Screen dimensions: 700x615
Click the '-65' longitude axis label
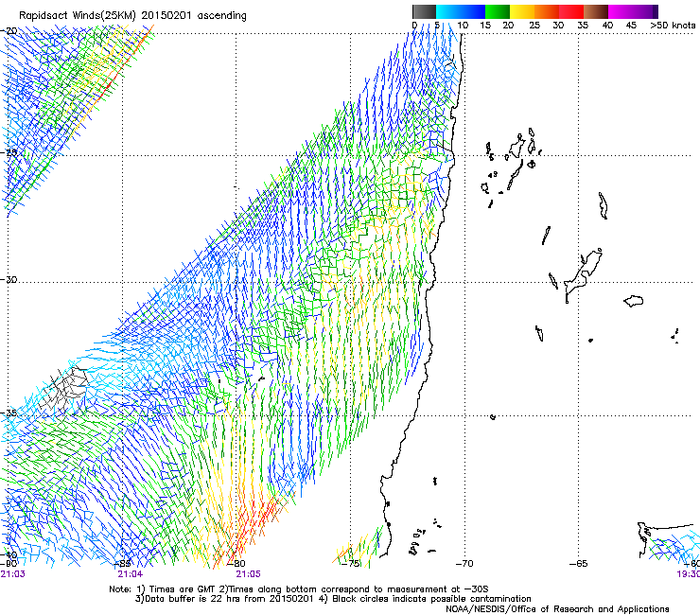[x=579, y=564]
